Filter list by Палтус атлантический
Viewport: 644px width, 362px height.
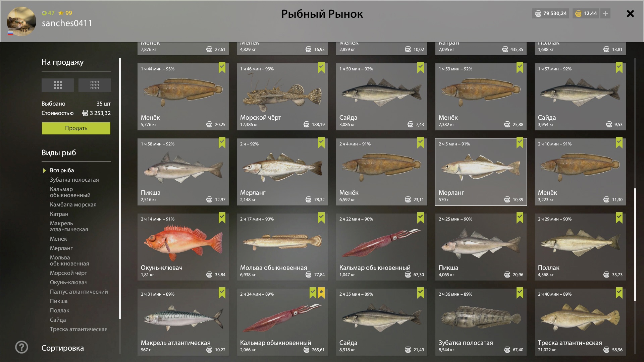pyautogui.click(x=79, y=292)
